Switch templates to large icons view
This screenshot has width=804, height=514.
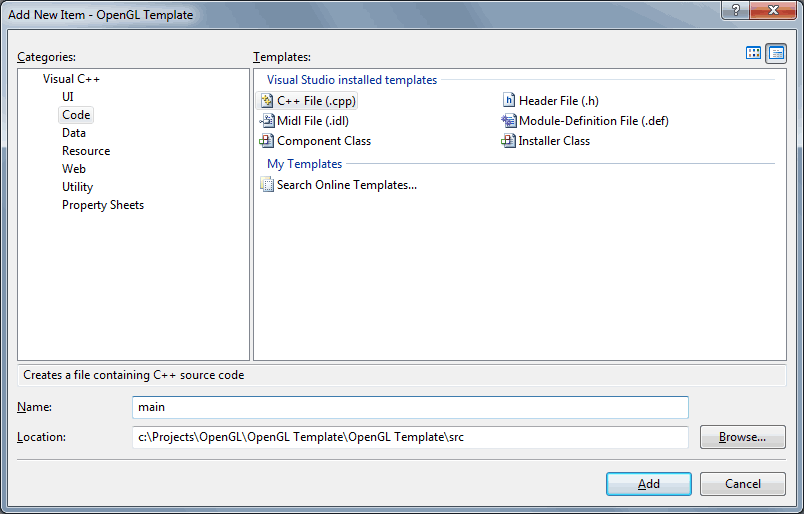(x=753, y=53)
